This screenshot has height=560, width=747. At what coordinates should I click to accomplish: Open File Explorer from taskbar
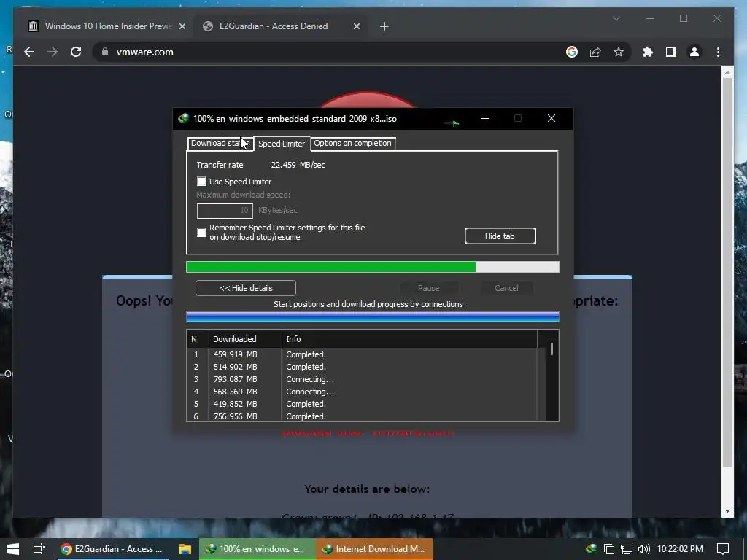coord(185,549)
